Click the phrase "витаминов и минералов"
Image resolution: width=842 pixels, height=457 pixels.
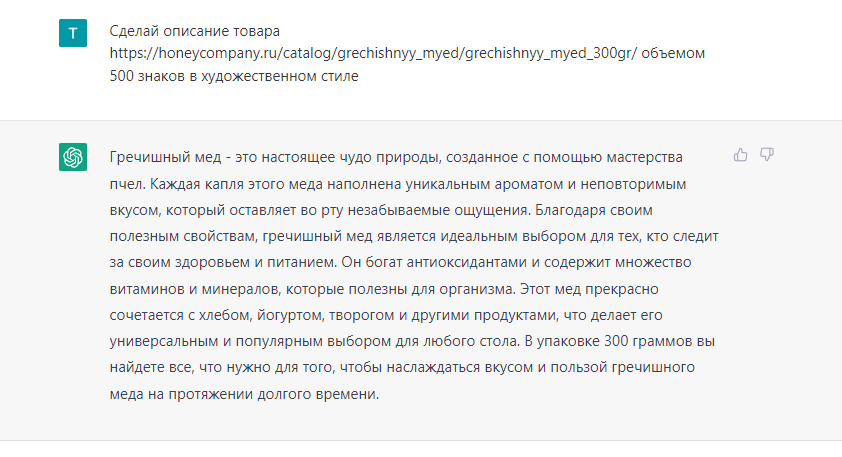[x=195, y=289]
